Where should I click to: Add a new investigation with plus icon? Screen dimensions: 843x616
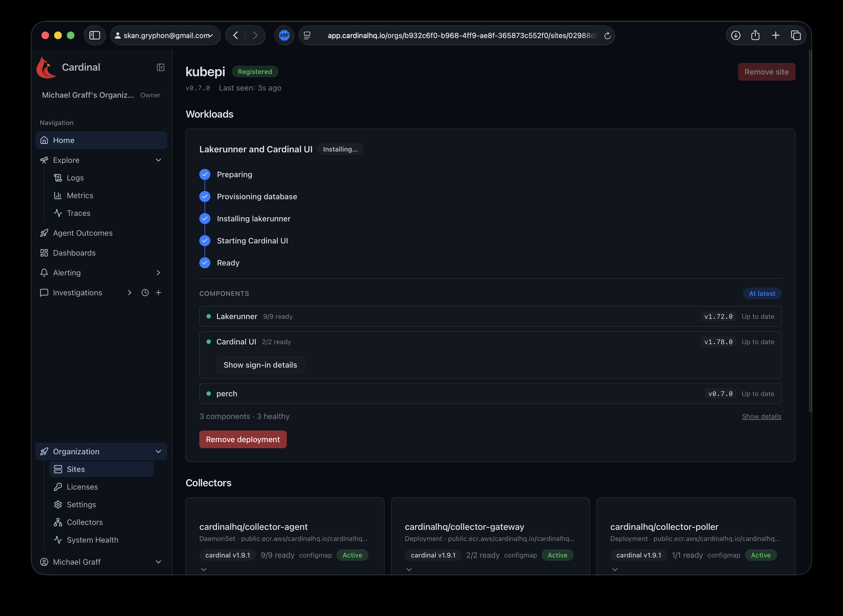159,292
